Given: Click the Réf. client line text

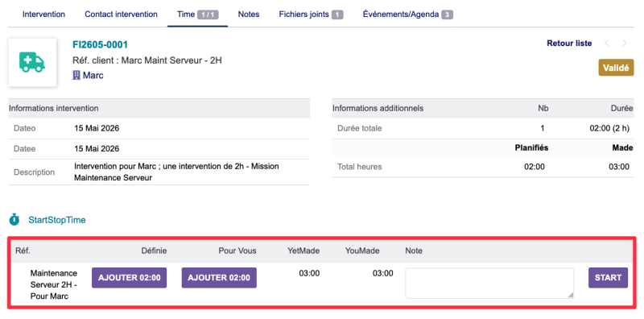Looking at the screenshot, I should click(147, 60).
